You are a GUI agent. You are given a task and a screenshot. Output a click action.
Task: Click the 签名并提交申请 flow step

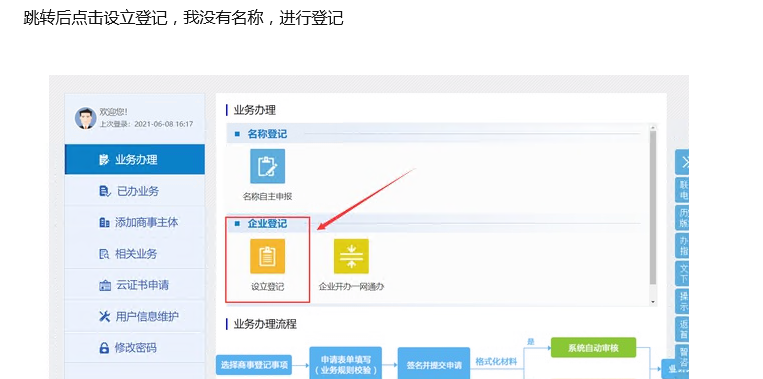point(434,364)
